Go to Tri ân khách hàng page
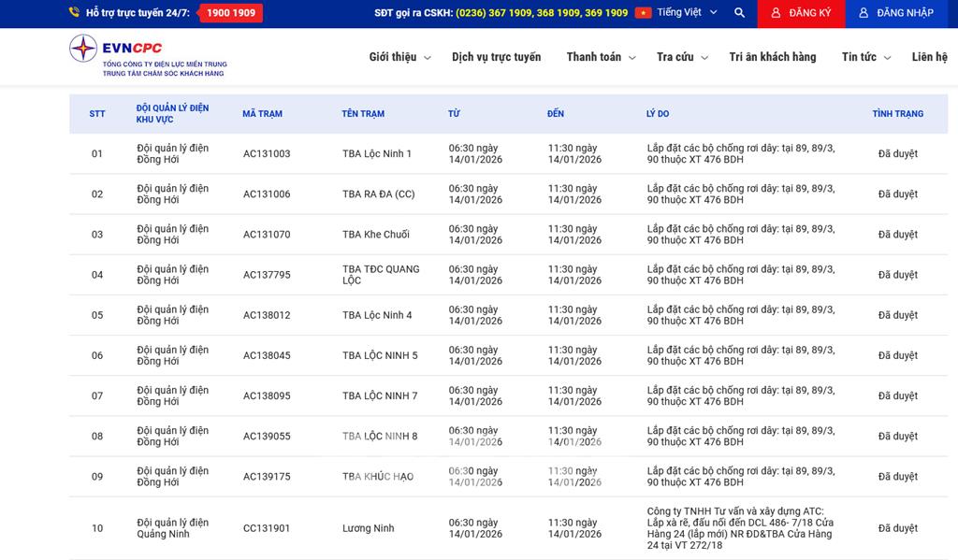 tap(772, 57)
